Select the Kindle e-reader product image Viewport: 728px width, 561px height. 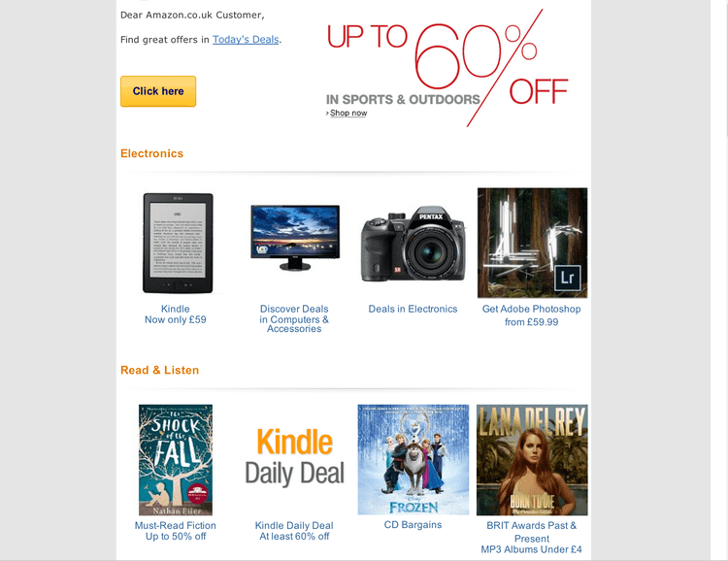point(178,243)
